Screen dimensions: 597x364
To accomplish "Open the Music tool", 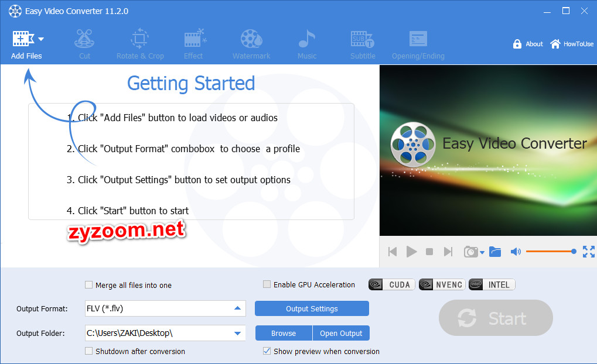I will (x=307, y=44).
